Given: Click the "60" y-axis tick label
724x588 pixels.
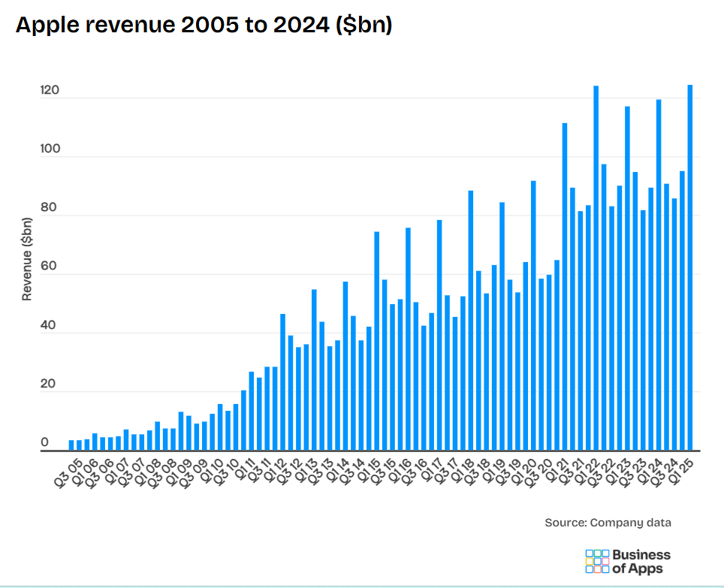Looking at the screenshot, I should click(x=48, y=265).
